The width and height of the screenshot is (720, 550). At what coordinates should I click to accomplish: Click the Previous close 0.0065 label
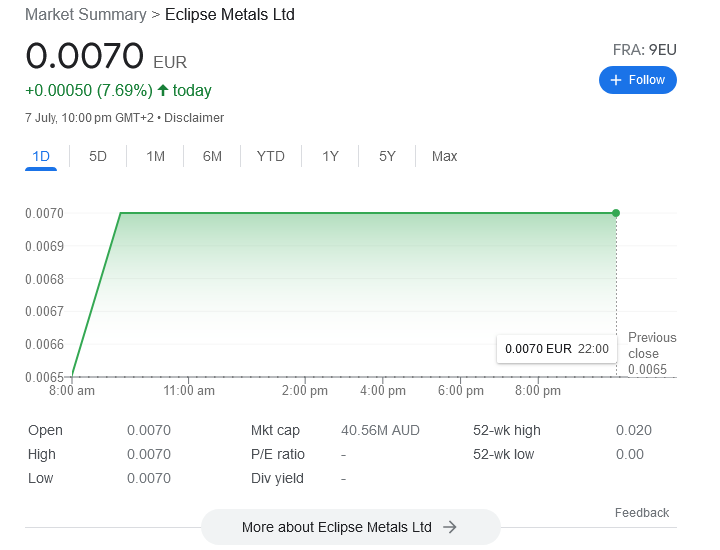tap(652, 354)
